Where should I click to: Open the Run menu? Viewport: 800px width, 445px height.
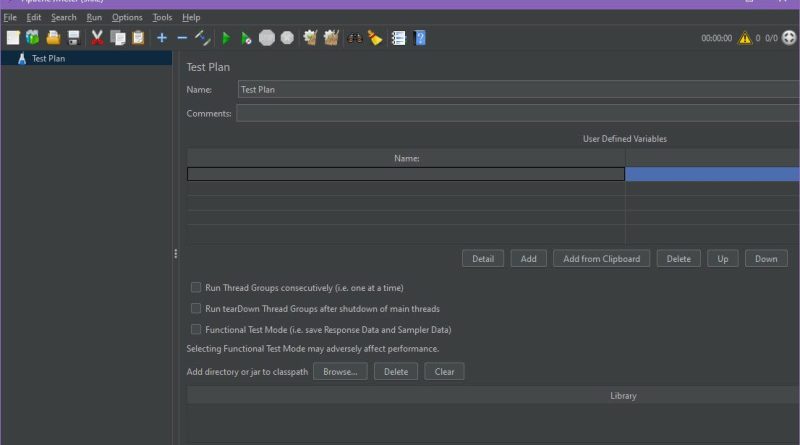pyautogui.click(x=94, y=17)
